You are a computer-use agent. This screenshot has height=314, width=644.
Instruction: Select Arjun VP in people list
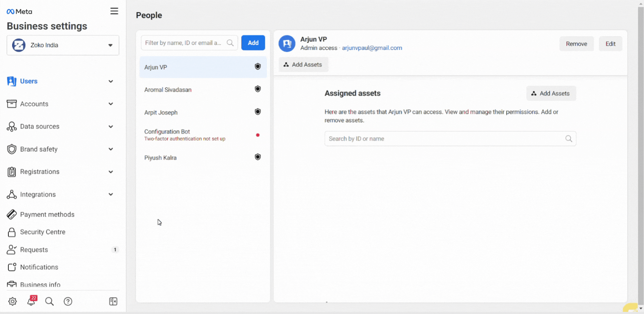pyautogui.click(x=203, y=67)
